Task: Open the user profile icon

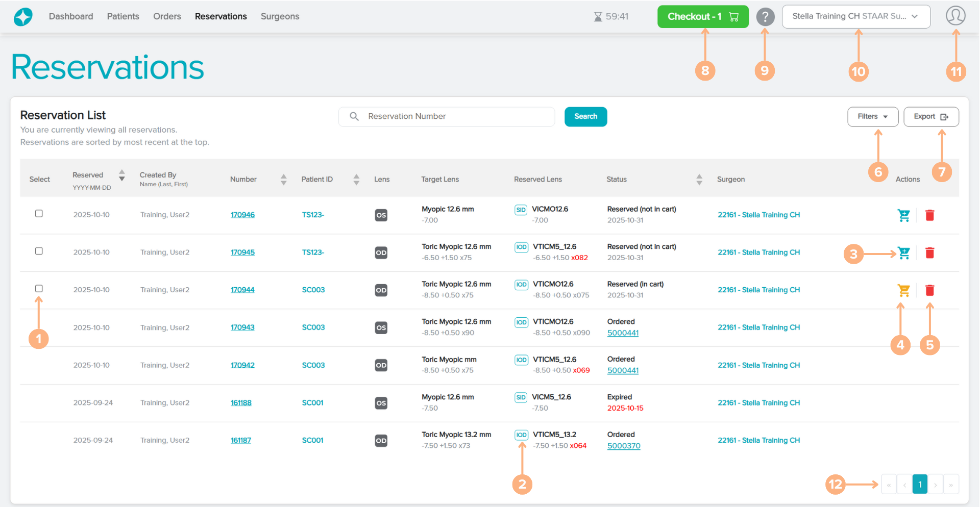Action: click(x=955, y=16)
